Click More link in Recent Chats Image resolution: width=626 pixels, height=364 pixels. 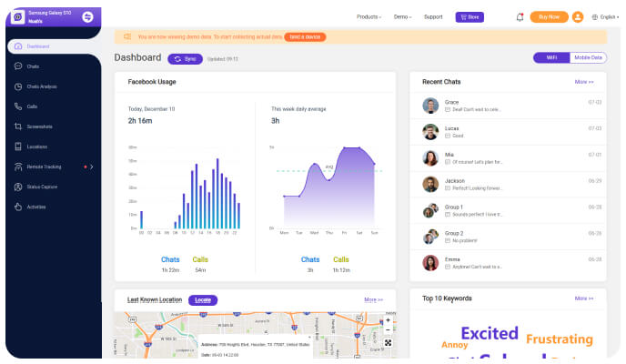point(584,82)
